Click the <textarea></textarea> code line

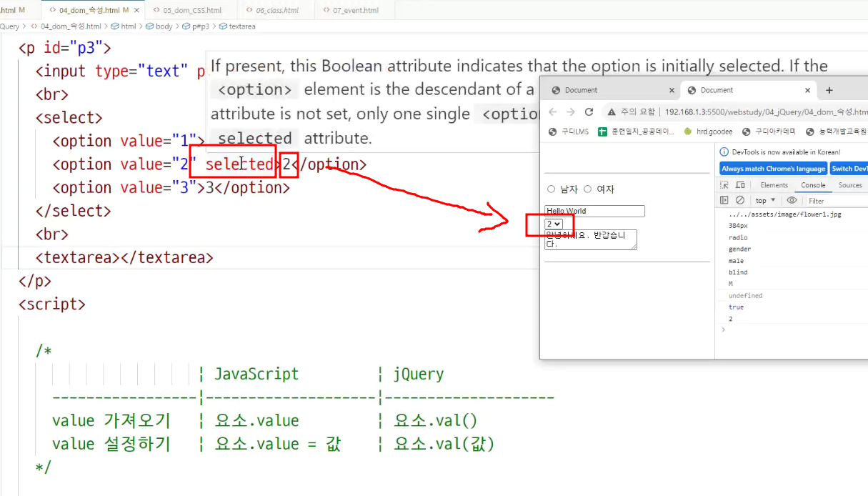[x=124, y=257]
